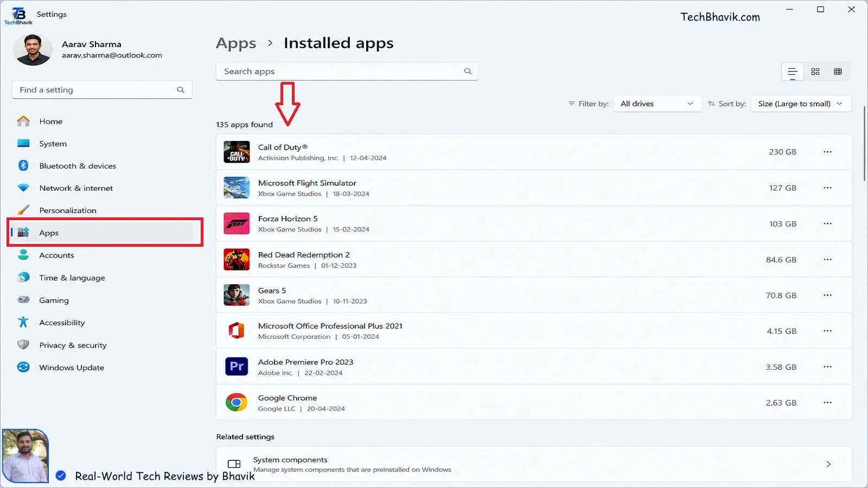Click the Google Chrome app icon
This screenshot has height=488, width=868.
tap(237, 402)
